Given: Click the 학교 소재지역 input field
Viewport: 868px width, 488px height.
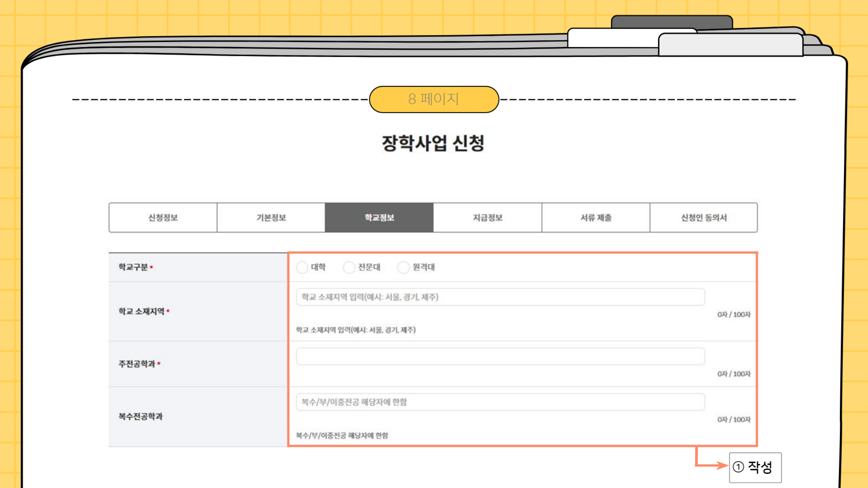Looking at the screenshot, I should pos(500,297).
